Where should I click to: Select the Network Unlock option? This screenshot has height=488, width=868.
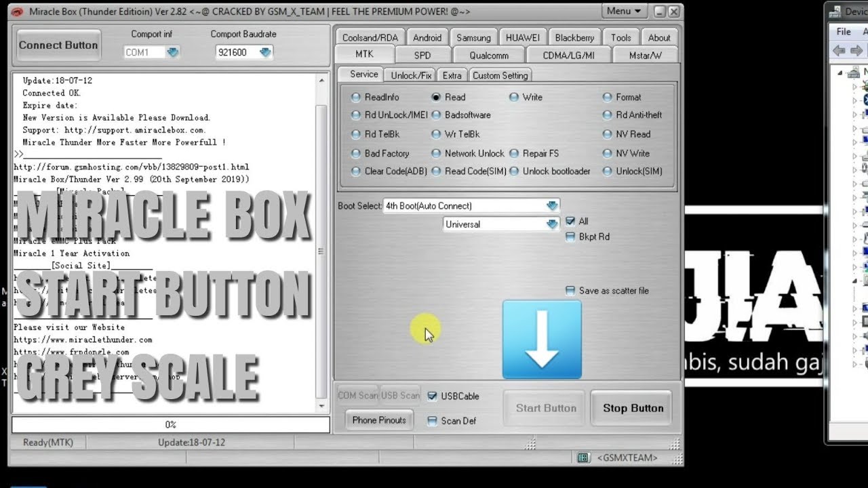click(x=436, y=154)
